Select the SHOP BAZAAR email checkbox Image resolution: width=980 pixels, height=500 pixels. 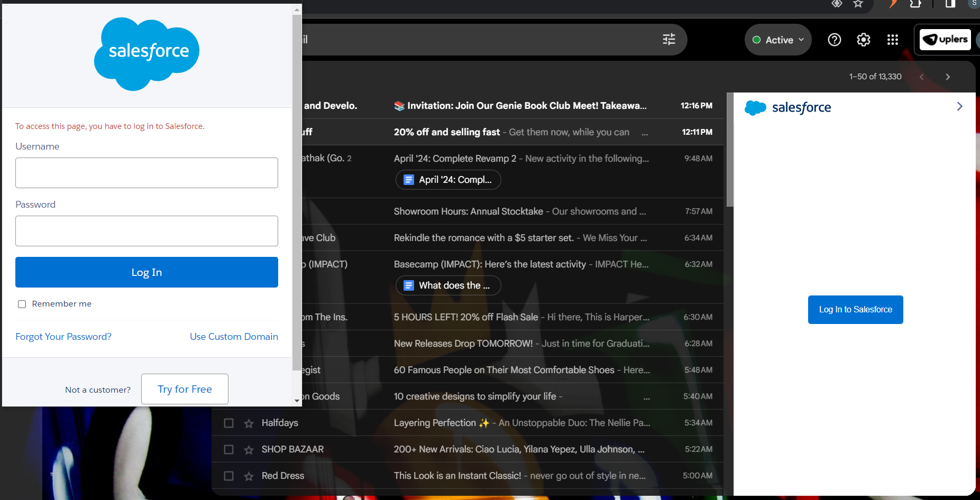(x=228, y=449)
